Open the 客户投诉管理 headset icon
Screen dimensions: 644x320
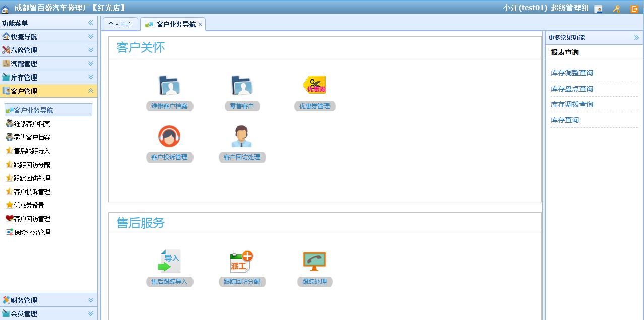click(x=169, y=136)
